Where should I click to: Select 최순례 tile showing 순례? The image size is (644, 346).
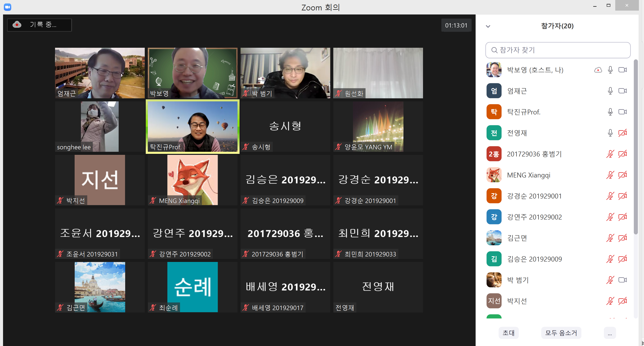tap(192, 287)
